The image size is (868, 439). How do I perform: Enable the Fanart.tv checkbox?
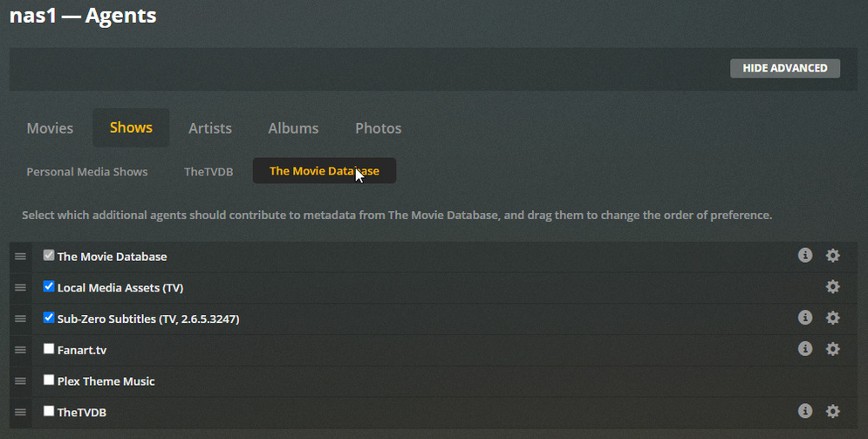pos(49,349)
